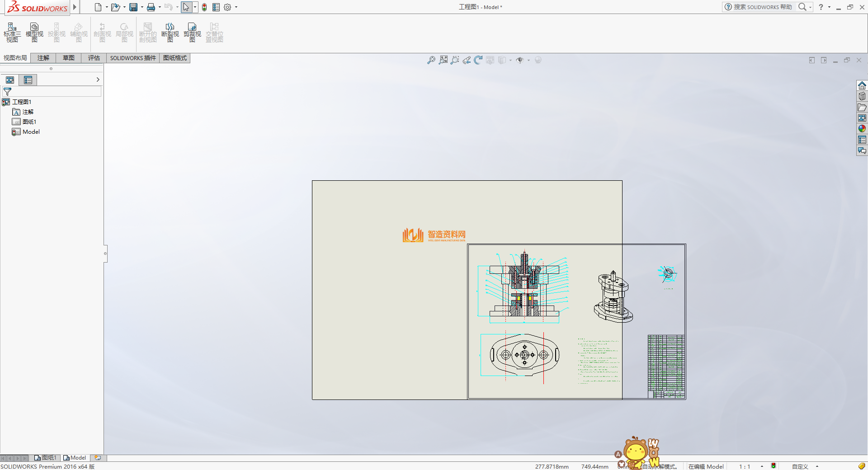Select the 剖面视图 tool
Image resolution: width=868 pixels, height=470 pixels.
click(x=102, y=32)
